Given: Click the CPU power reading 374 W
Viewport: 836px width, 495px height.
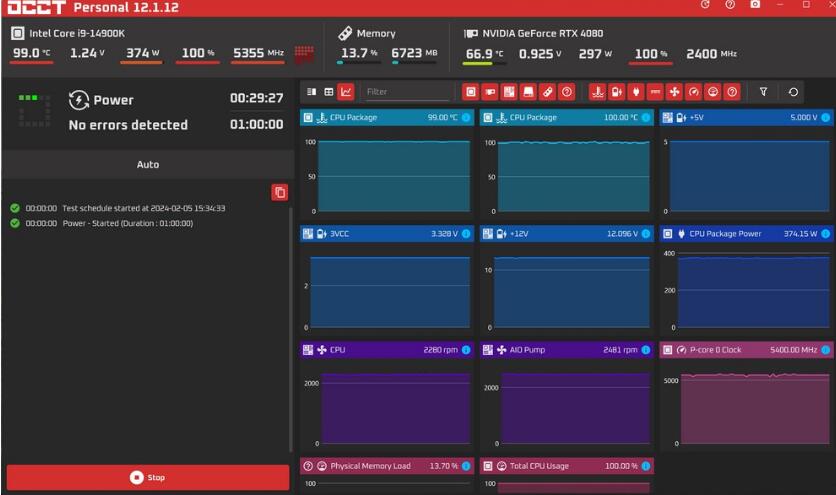Looking at the screenshot, I should point(142,53).
